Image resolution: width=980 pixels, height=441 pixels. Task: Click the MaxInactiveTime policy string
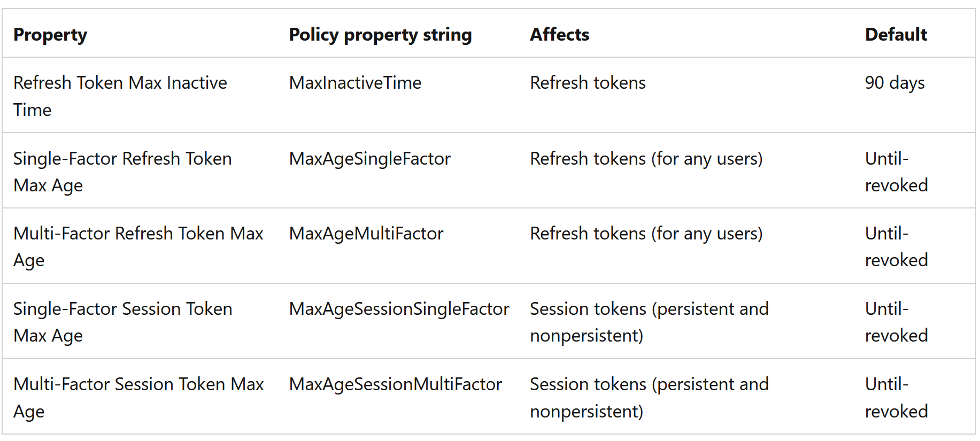(355, 83)
